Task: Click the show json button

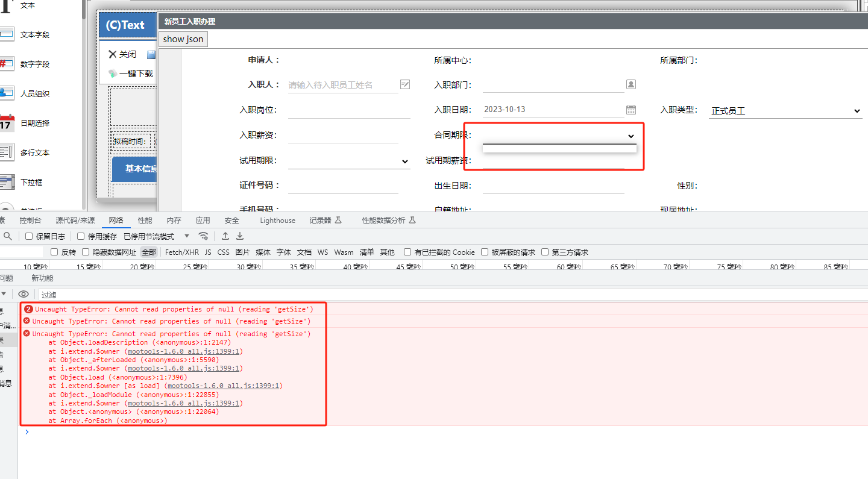Action: [x=183, y=39]
